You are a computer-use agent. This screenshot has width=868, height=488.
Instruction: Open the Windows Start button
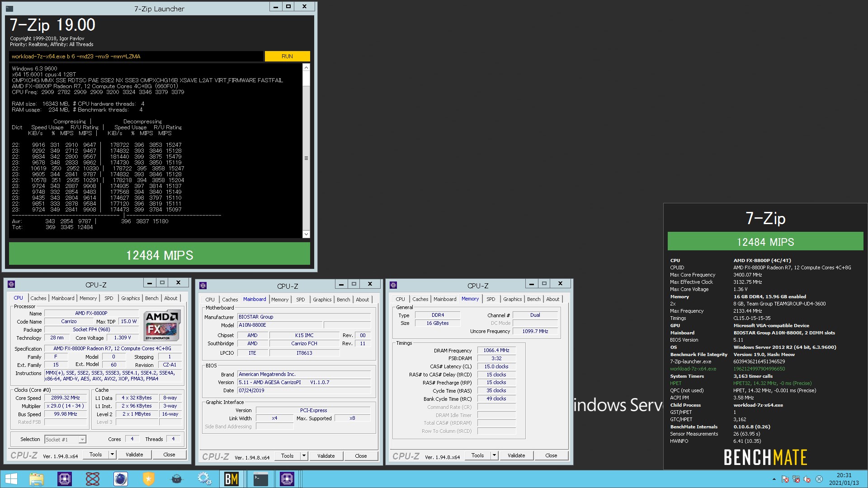11,479
